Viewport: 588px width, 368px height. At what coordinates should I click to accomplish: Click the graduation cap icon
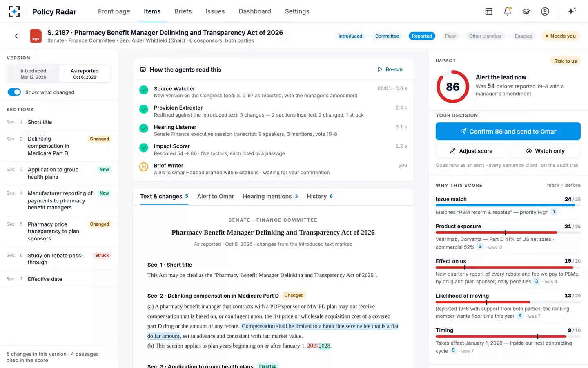(x=526, y=11)
